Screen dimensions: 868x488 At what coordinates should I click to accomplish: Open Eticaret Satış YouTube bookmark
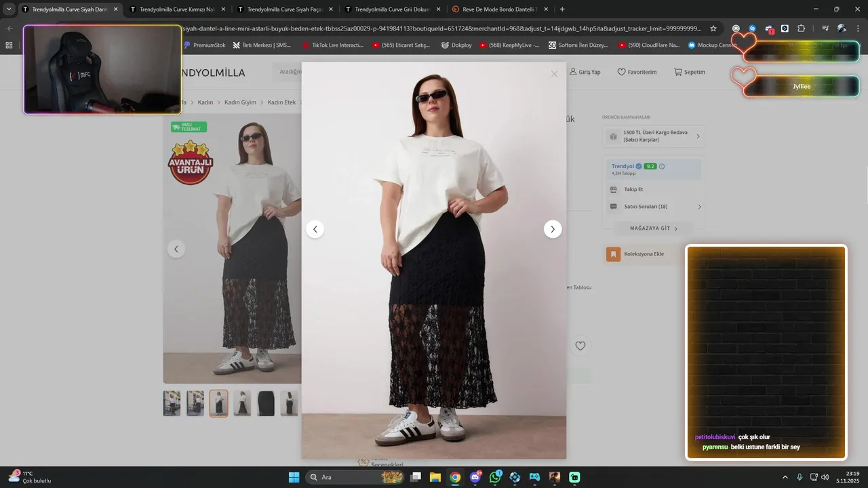401,45
